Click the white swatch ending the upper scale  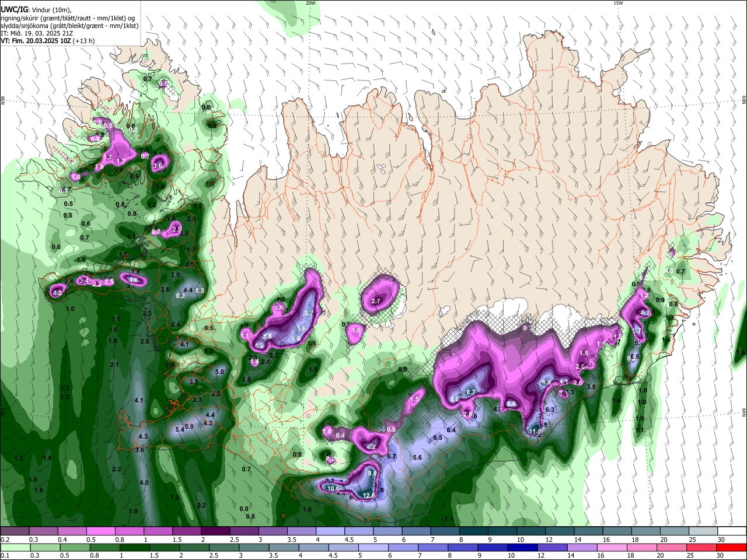731,531
